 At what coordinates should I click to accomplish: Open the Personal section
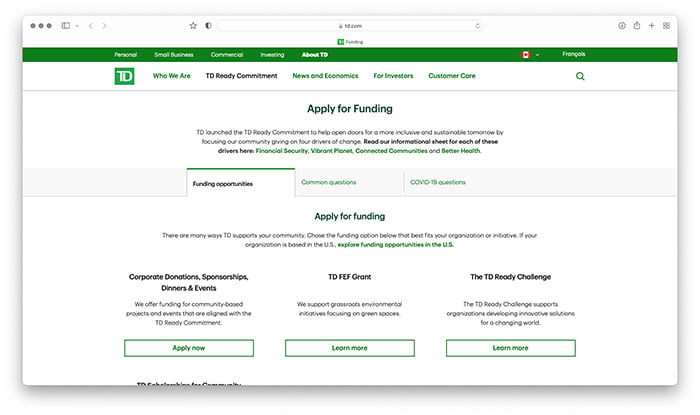[x=125, y=55]
